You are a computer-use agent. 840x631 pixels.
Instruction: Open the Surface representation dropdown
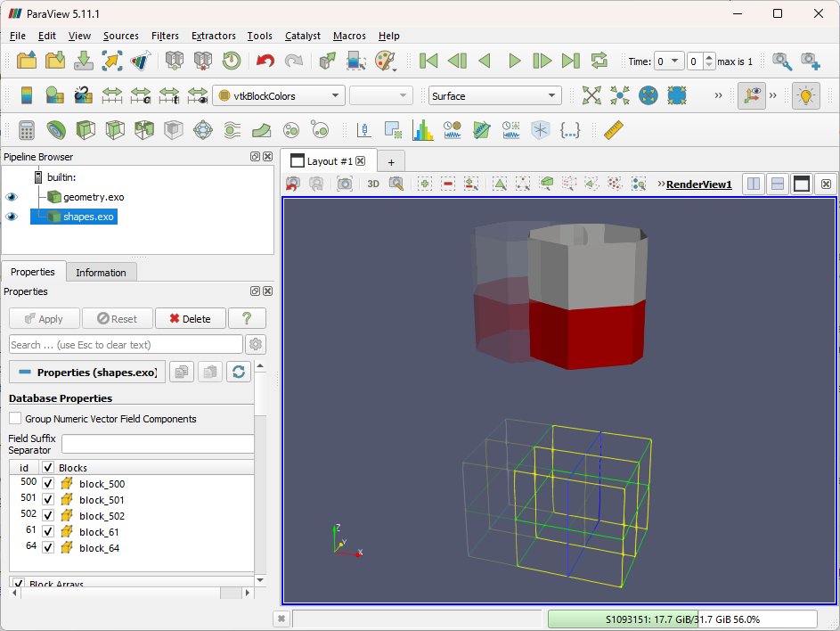(494, 95)
